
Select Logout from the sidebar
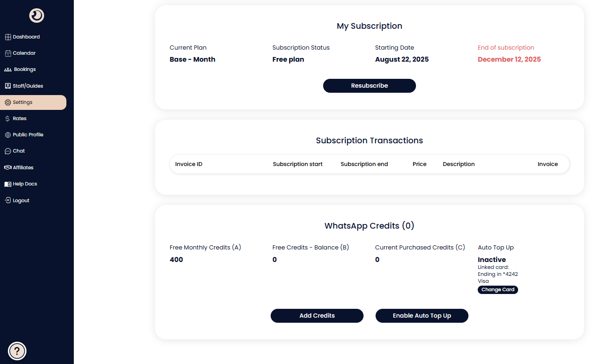click(x=21, y=201)
